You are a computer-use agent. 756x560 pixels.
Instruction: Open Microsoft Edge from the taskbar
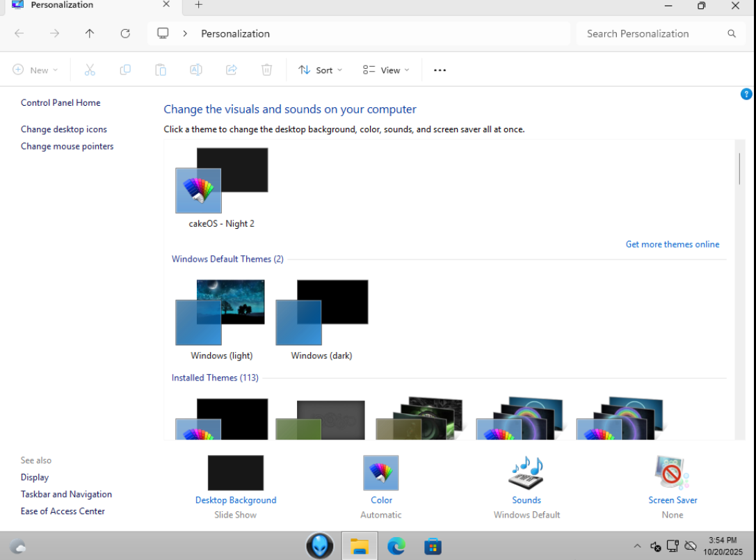tap(396, 546)
